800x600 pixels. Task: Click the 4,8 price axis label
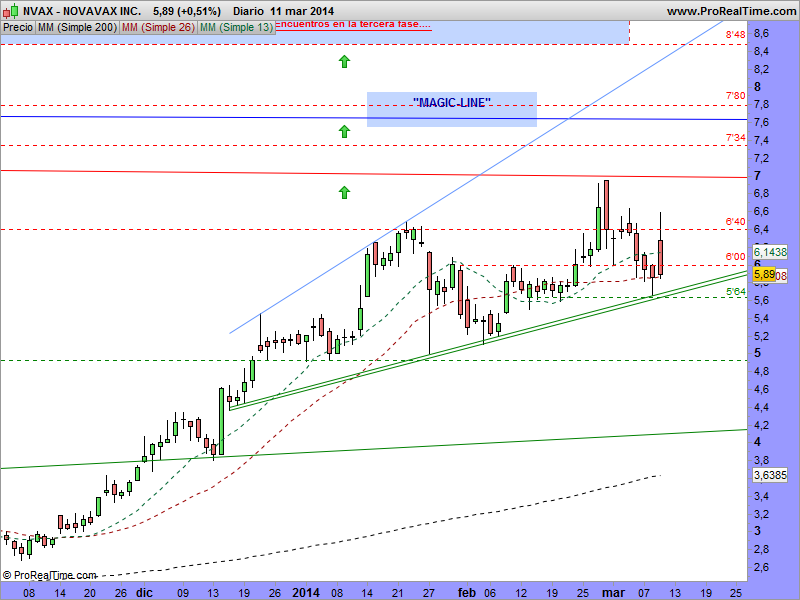click(761, 371)
